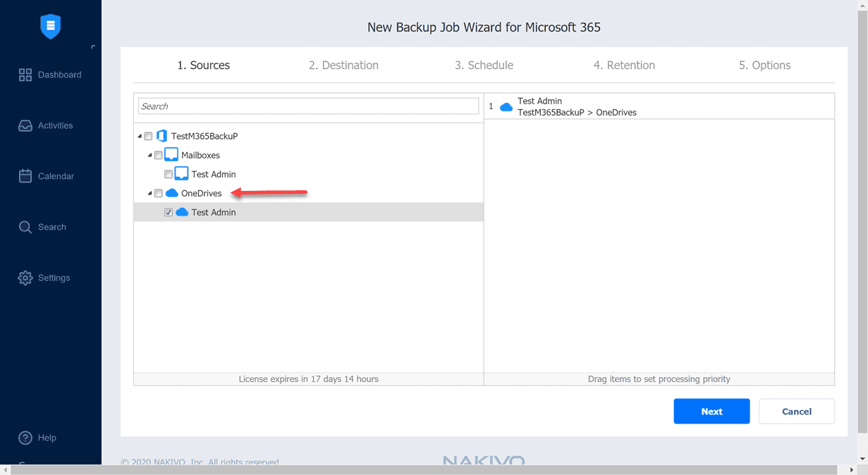Switch to the Destination step
Screen dimensions: 868x475
(x=343, y=65)
